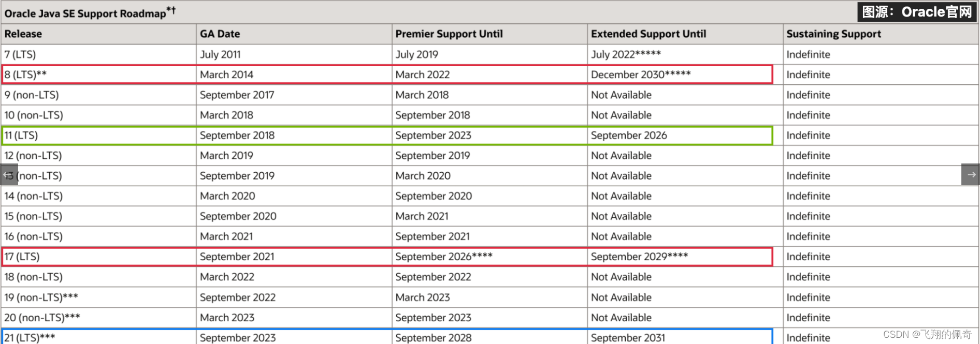Select the September 2031 extended support cell
The width and height of the screenshot is (980, 344).
pyautogui.click(x=628, y=338)
